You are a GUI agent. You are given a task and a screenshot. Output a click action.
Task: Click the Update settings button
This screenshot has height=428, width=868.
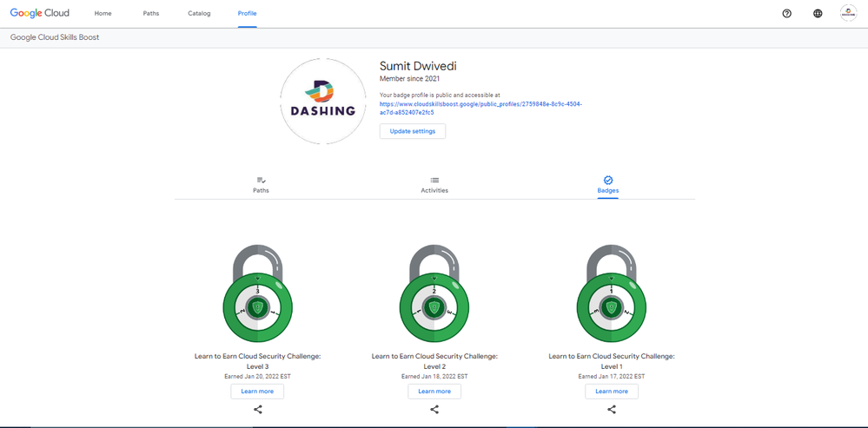point(413,132)
